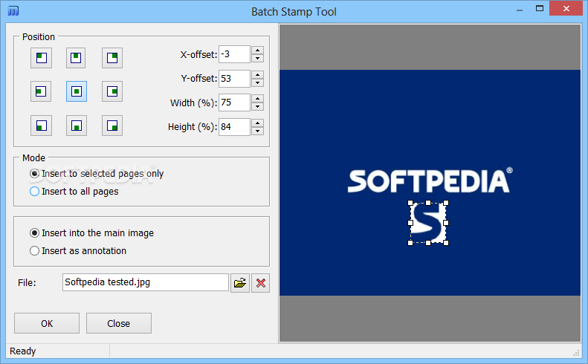Viewport: 588px width, 364px height.
Task: Decrease the Y-offset value
Action: click(257, 82)
